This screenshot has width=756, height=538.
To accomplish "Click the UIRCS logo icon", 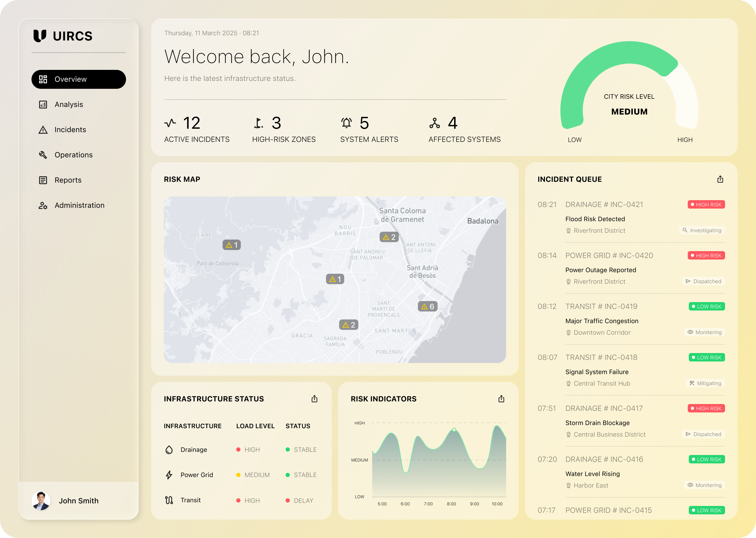I will pos(40,36).
